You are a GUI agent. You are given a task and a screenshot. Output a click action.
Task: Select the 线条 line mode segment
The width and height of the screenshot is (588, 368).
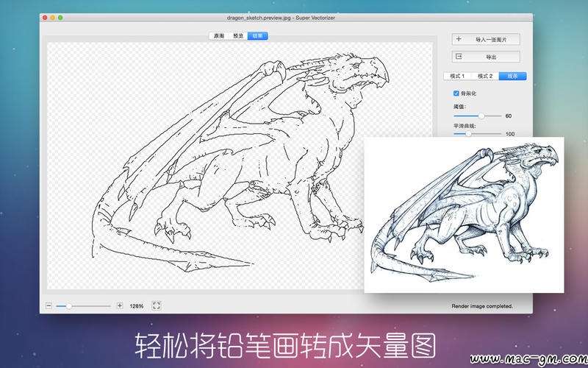512,77
